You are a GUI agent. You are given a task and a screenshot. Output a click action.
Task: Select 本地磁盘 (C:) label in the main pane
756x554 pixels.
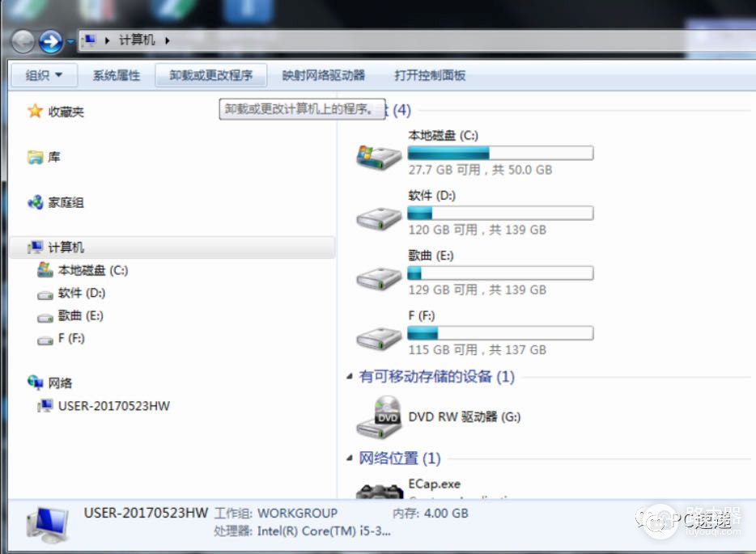pyautogui.click(x=443, y=135)
